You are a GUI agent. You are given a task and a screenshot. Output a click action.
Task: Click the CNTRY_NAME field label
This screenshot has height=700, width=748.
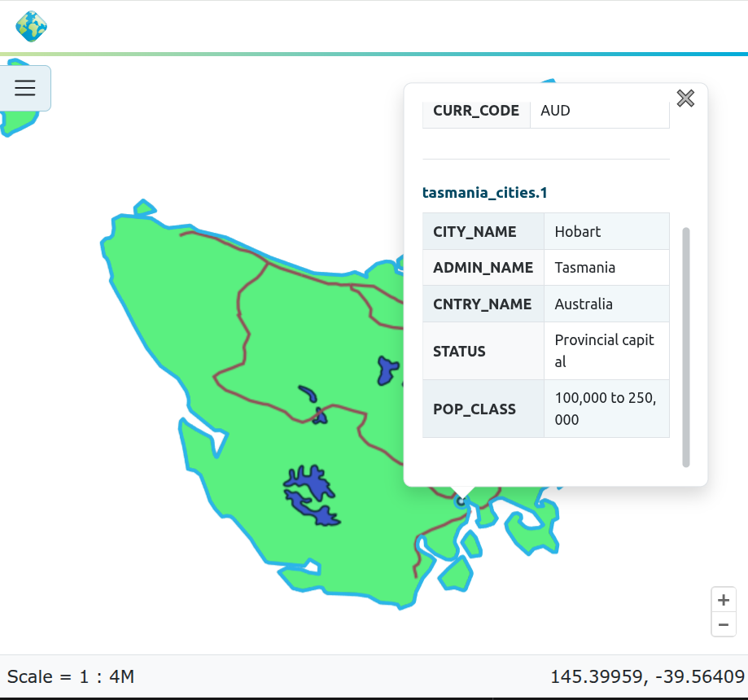click(483, 304)
